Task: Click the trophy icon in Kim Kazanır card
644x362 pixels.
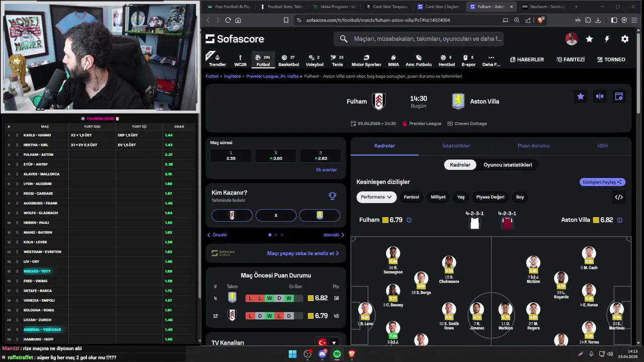Action: click(332, 196)
